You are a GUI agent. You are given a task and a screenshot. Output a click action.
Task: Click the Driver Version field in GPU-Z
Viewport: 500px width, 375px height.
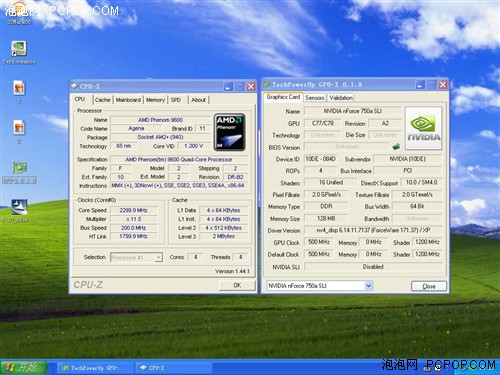click(373, 230)
